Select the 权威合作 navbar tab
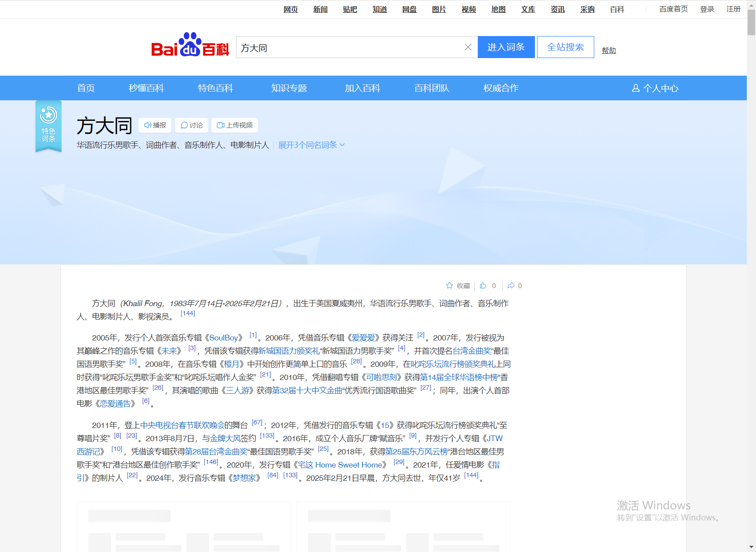756x552 pixels. click(x=501, y=88)
